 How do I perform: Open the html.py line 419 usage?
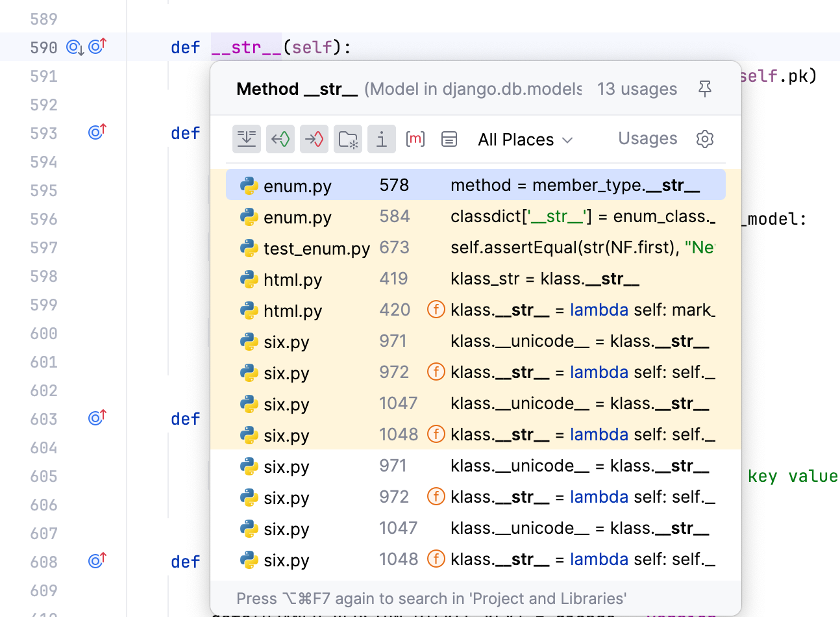pyautogui.click(x=475, y=279)
